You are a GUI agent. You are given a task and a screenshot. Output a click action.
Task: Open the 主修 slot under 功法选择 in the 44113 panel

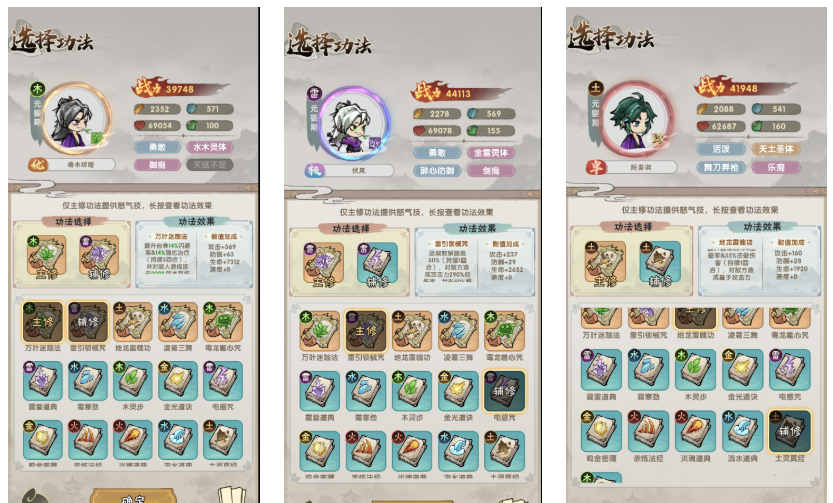point(323,264)
